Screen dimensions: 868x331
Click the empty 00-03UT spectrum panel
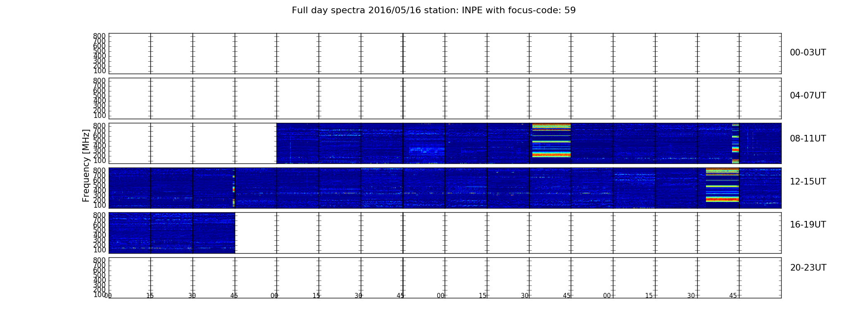pos(445,53)
